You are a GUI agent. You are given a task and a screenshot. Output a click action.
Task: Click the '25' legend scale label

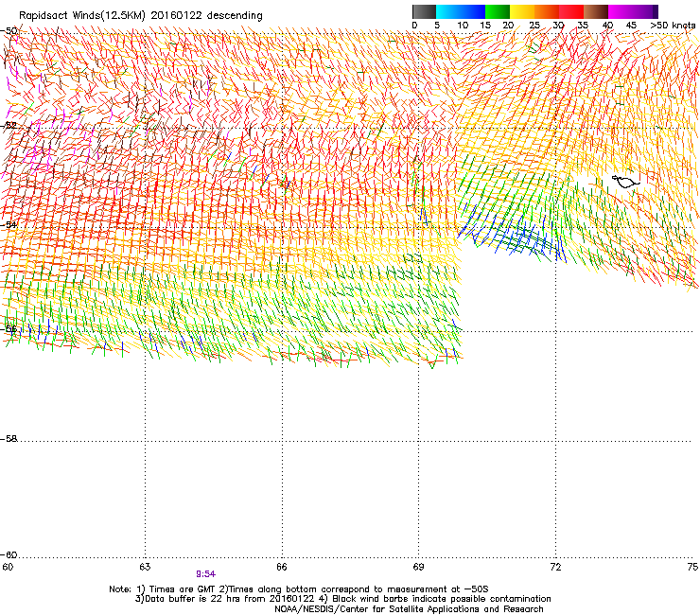click(534, 26)
